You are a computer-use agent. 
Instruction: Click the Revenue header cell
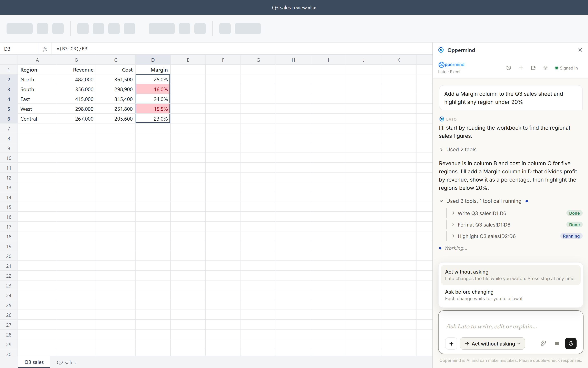click(77, 70)
